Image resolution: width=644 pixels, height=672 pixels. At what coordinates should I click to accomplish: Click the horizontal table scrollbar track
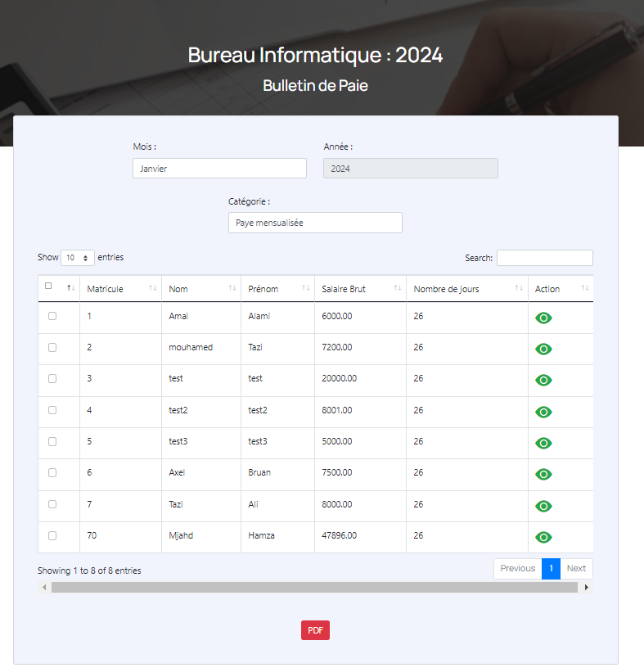click(314, 588)
